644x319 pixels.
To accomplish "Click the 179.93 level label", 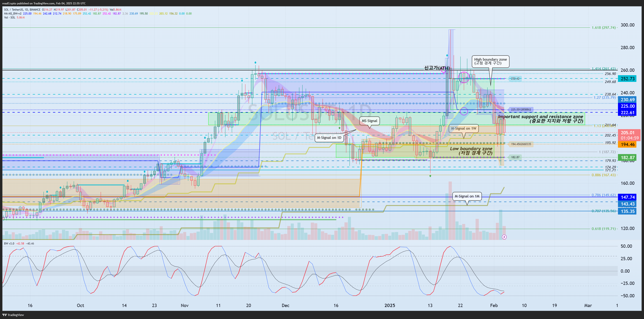I will pyautogui.click(x=610, y=161).
